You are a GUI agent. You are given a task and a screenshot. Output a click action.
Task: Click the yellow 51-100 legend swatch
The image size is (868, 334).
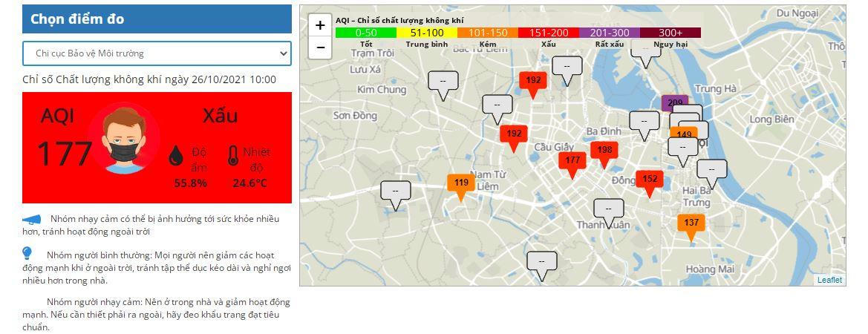pyautogui.click(x=427, y=33)
